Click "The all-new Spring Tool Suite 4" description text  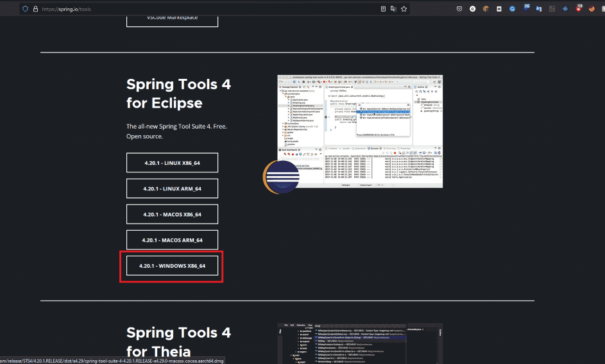176,131
